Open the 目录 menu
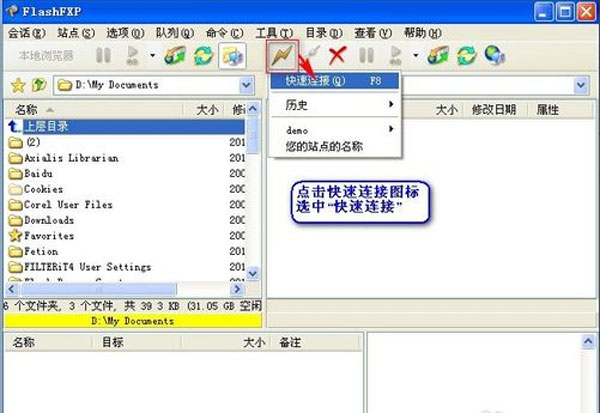 point(324,33)
